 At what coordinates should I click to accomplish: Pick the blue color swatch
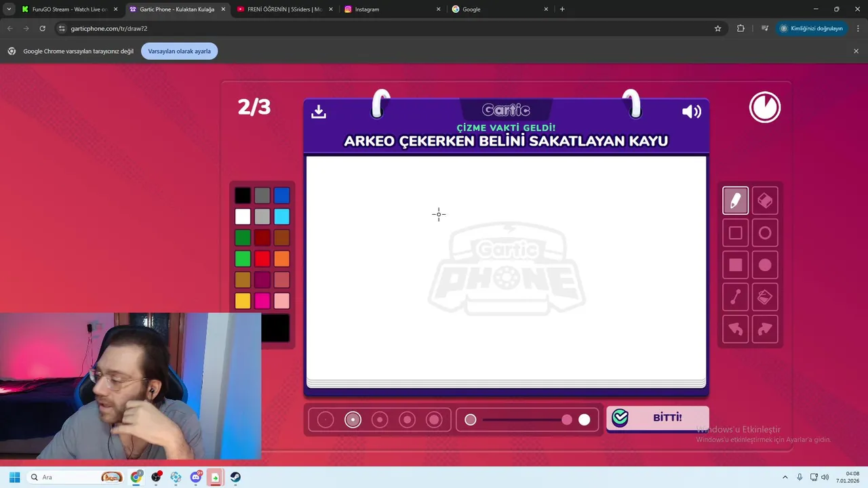[281, 195]
